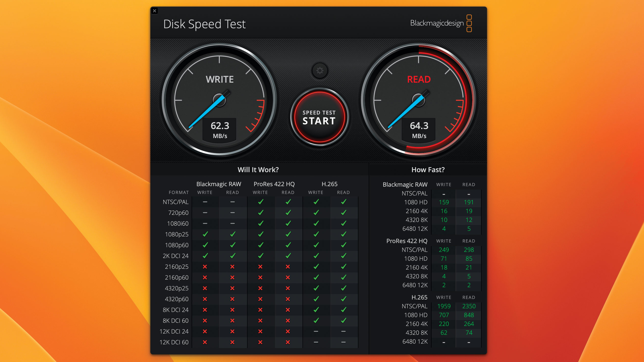Viewport: 644px width, 362px height.
Task: Click the H.265 write checkmark for 8K DCI 60
Action: 316,321
